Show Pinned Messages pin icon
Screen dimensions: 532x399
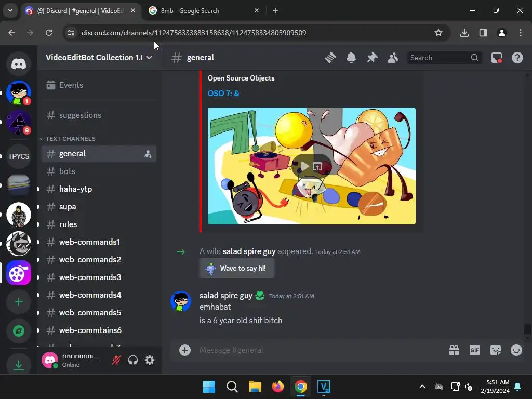(x=372, y=58)
